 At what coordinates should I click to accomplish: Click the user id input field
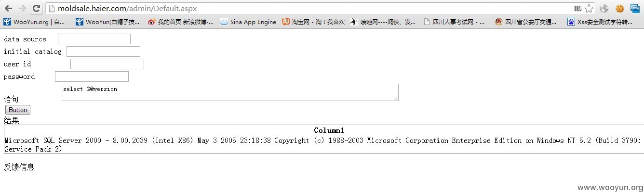107,64
